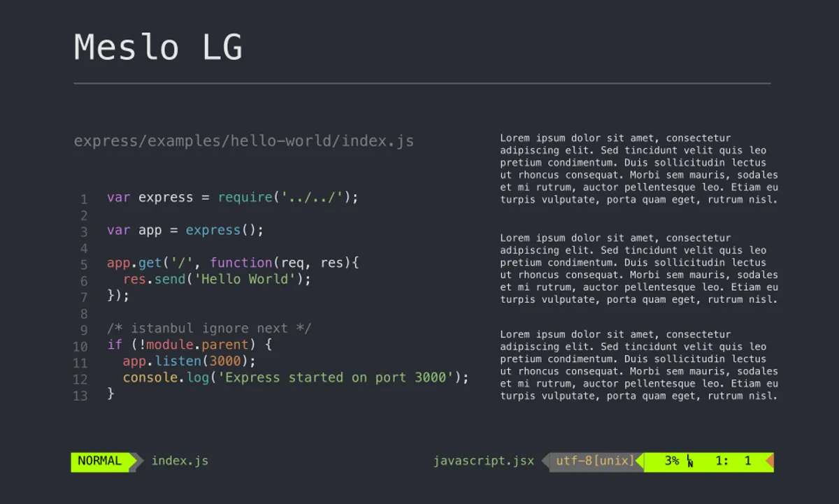Click the second Lorem ipsum paragraph
Image resolution: width=839 pixels, height=504 pixels.
tap(639, 269)
